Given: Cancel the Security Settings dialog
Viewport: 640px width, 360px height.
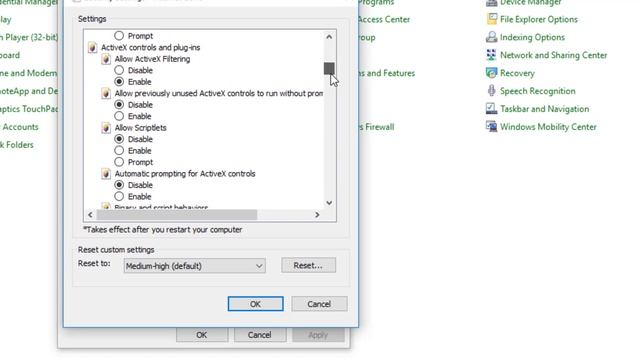Looking at the screenshot, I should tap(319, 304).
